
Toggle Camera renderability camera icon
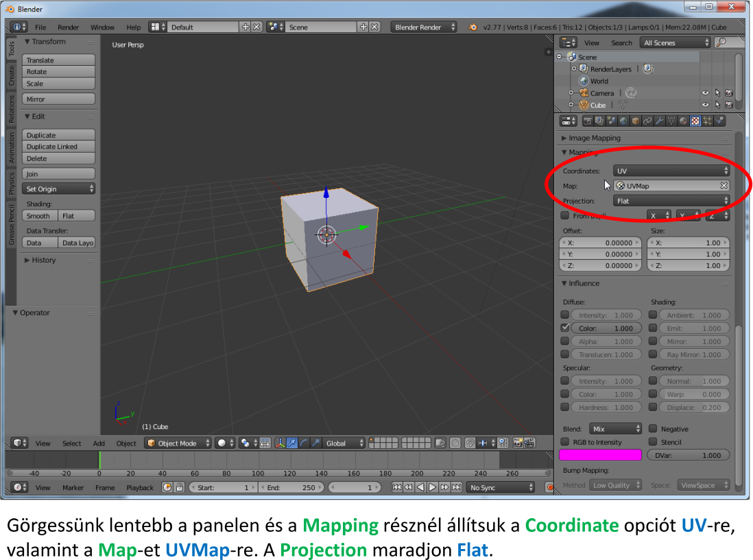pyautogui.click(x=729, y=93)
